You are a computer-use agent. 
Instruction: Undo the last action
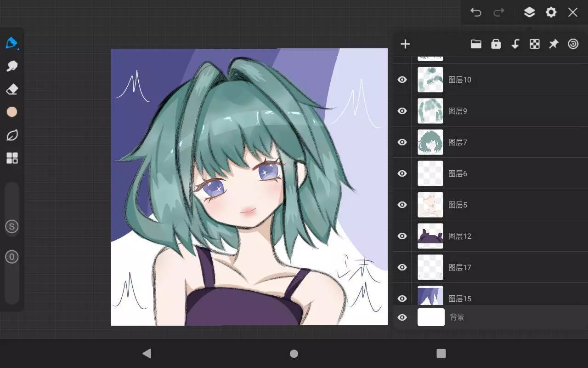[476, 12]
